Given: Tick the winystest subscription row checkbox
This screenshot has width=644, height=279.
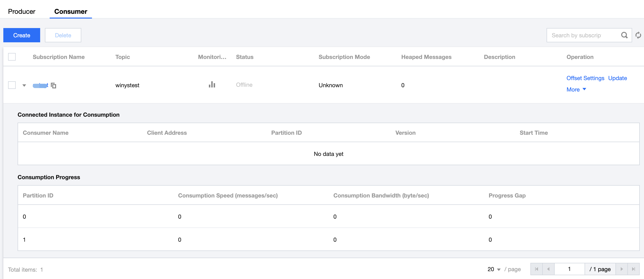Looking at the screenshot, I should pos(12,85).
